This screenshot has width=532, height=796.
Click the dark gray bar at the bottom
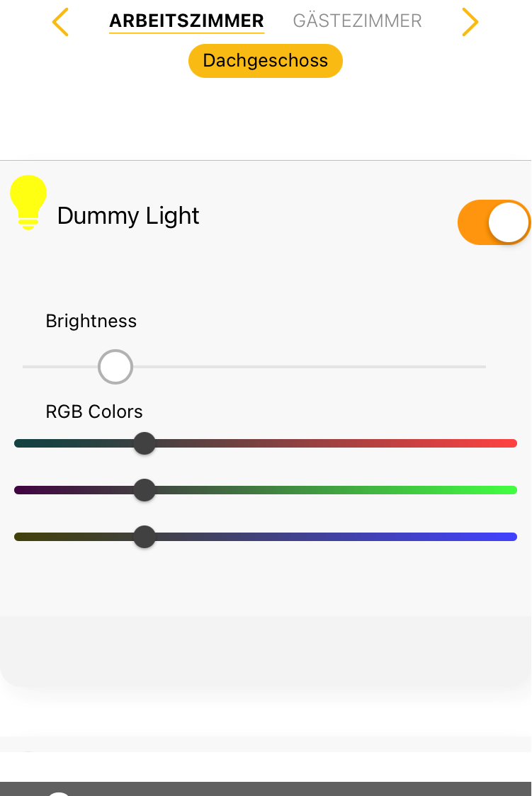point(266,789)
